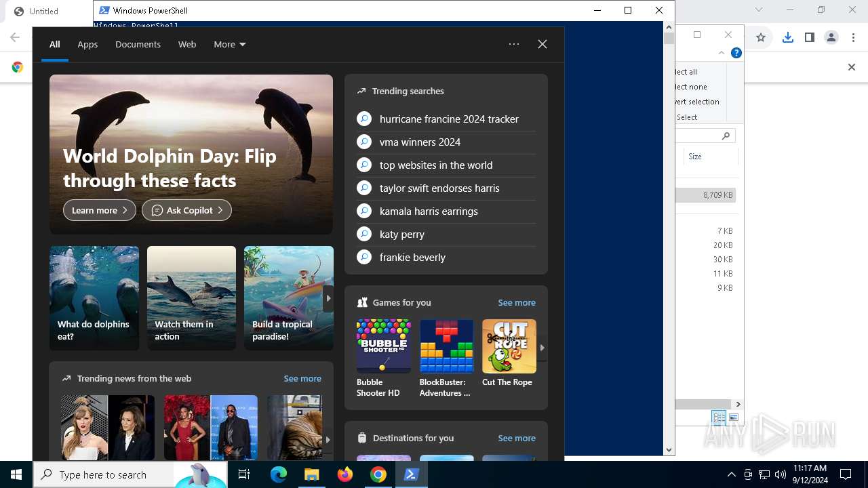868x488 pixels.
Task: Open Chrome's downloads icon
Action: point(787,38)
